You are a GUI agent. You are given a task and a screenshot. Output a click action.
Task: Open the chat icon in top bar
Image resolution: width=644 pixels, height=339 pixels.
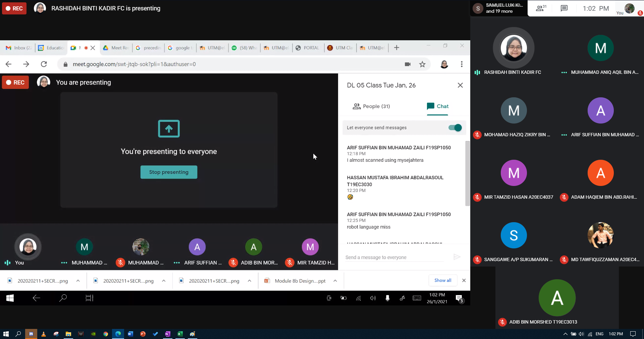pos(564,8)
